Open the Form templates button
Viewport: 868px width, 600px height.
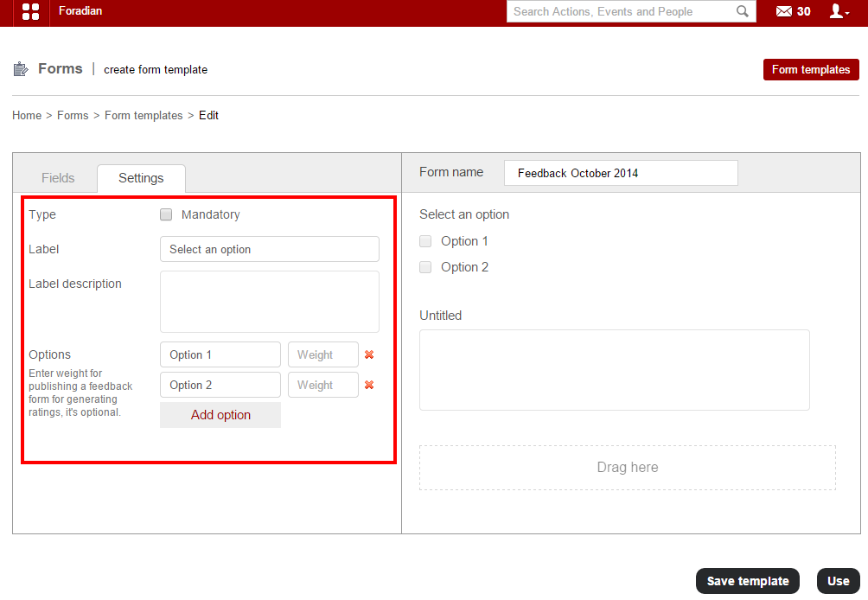point(810,69)
